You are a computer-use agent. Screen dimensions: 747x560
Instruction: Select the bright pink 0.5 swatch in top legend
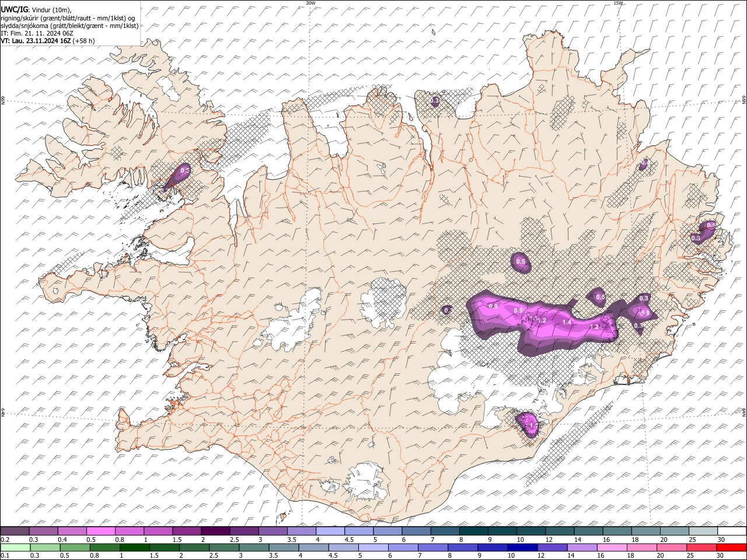(100, 531)
